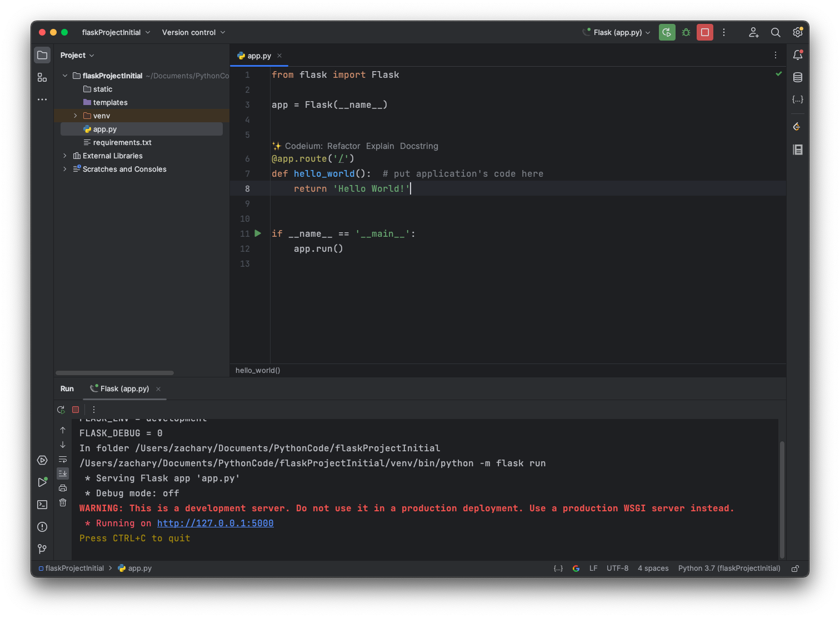Viewport: 840px width, 618px height.
Task: Open the http://127.0.0.1:5000 link
Action: coord(215,524)
